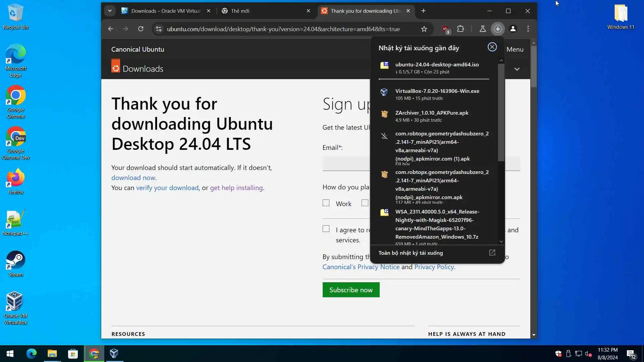The image size is (644, 362).
Task: Expand the Downloads section chevron
Action: pyautogui.click(x=517, y=69)
